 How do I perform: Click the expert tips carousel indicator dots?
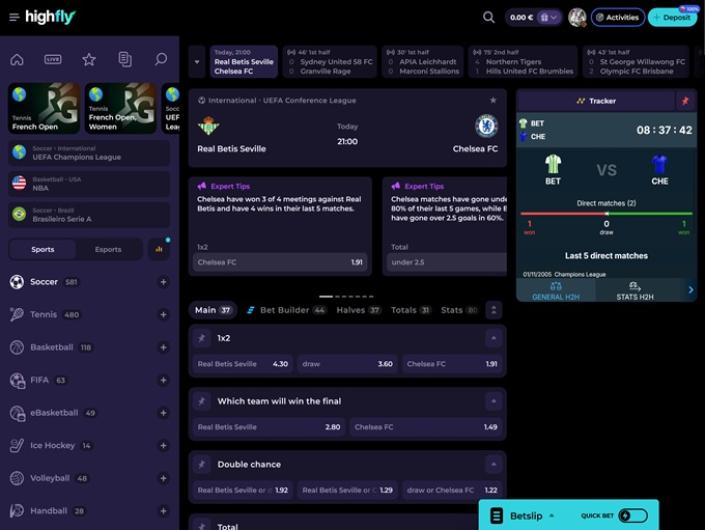(x=346, y=297)
